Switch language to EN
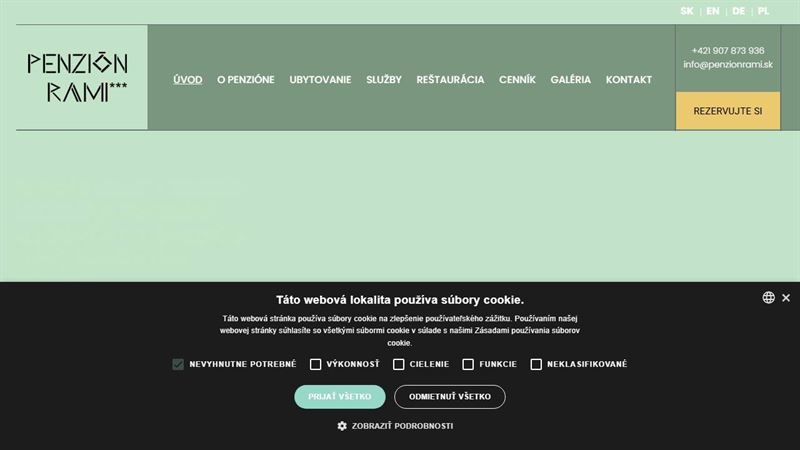Viewport: 800px width, 450px height. [x=713, y=11]
